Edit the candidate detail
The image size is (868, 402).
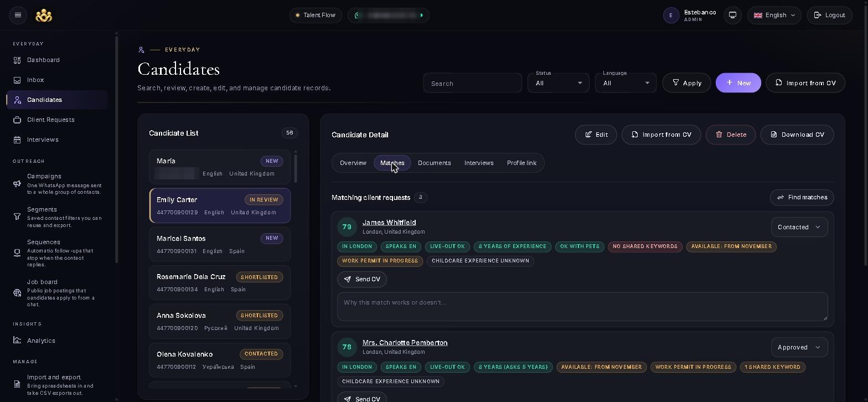click(x=596, y=135)
